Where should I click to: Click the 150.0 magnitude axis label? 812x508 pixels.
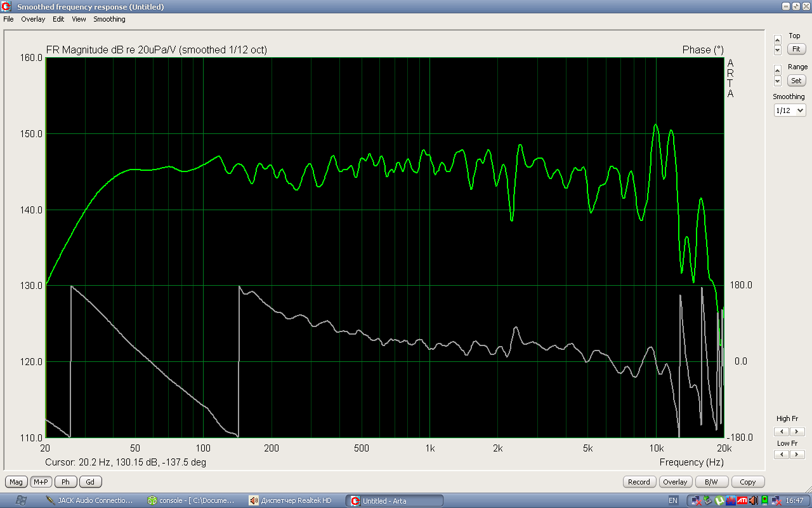click(31, 134)
